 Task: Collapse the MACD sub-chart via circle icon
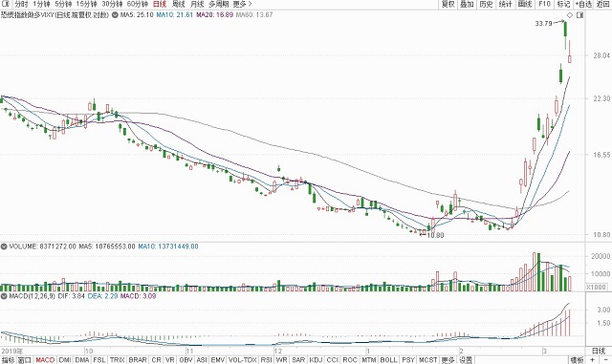[4, 296]
